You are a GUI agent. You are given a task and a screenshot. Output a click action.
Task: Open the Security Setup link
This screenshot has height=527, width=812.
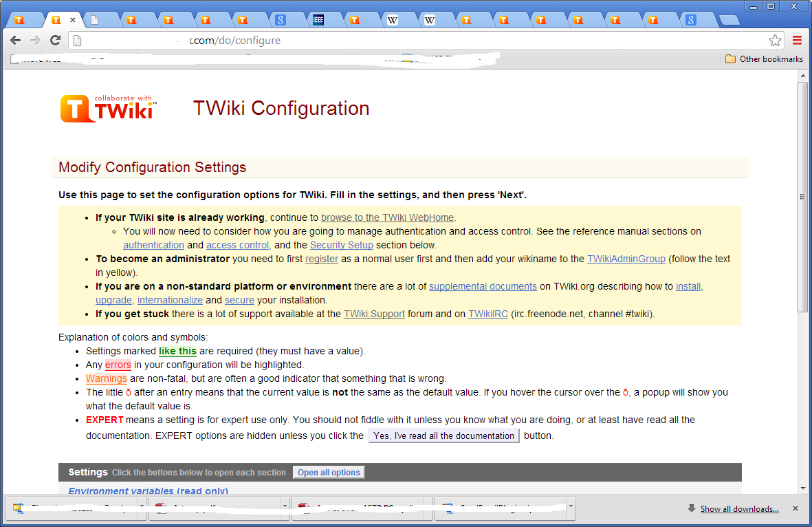coord(341,245)
